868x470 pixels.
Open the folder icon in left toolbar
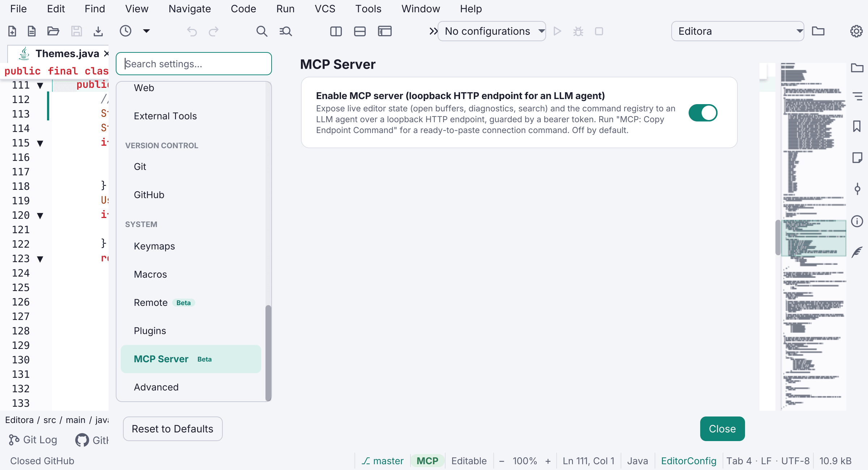(53, 31)
